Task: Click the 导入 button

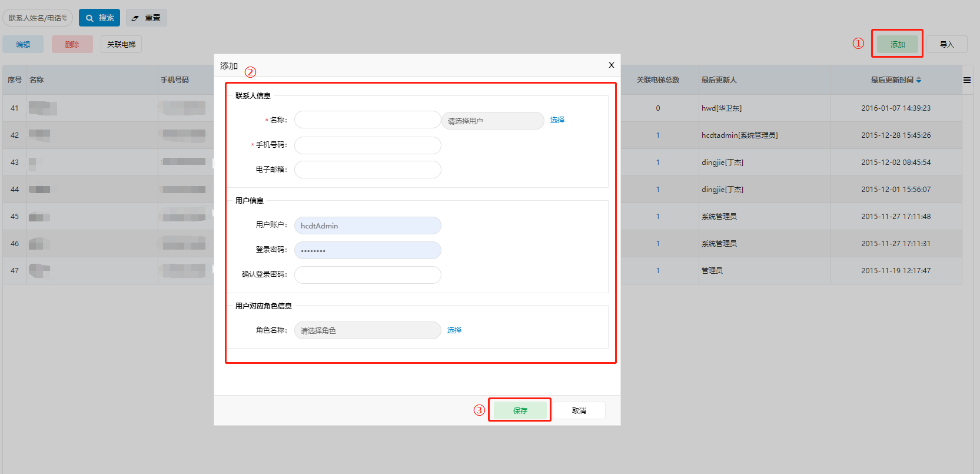Action: point(947,44)
